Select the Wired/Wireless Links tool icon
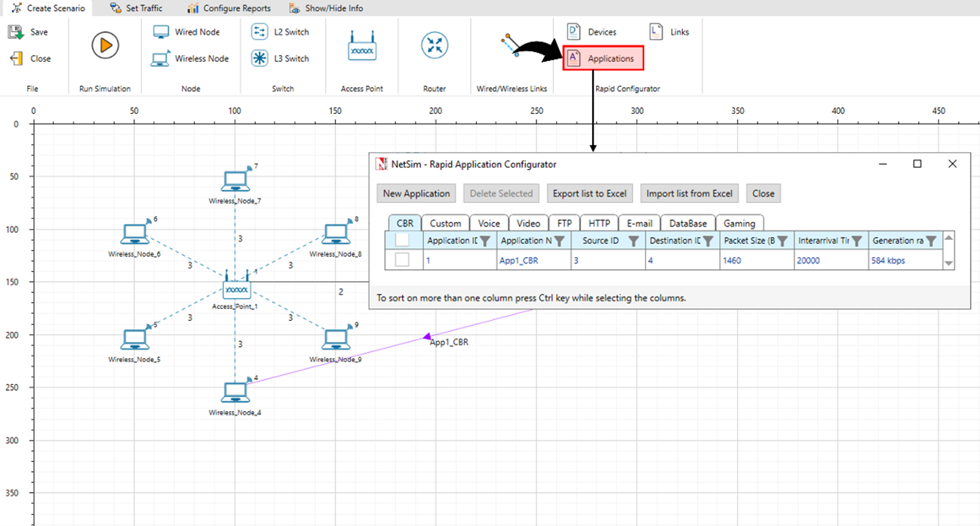 click(x=512, y=45)
